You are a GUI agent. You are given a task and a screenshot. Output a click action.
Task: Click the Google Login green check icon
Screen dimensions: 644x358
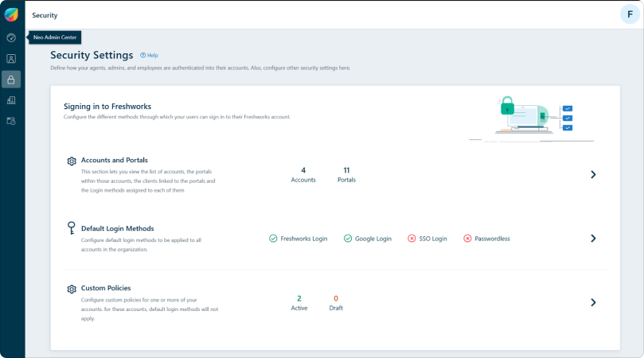coord(348,239)
